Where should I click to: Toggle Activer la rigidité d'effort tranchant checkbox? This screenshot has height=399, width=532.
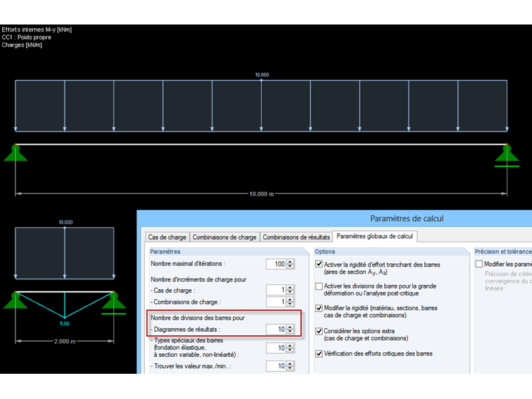319,265
